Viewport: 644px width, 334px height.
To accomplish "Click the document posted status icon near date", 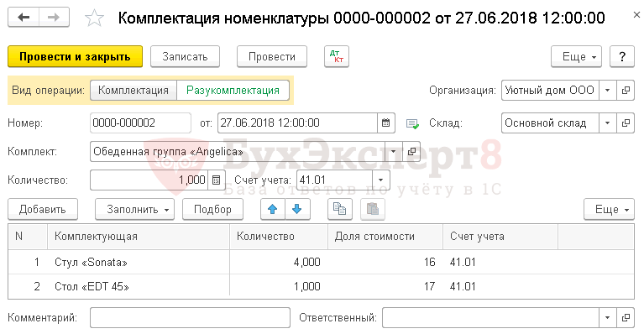I will point(412,123).
